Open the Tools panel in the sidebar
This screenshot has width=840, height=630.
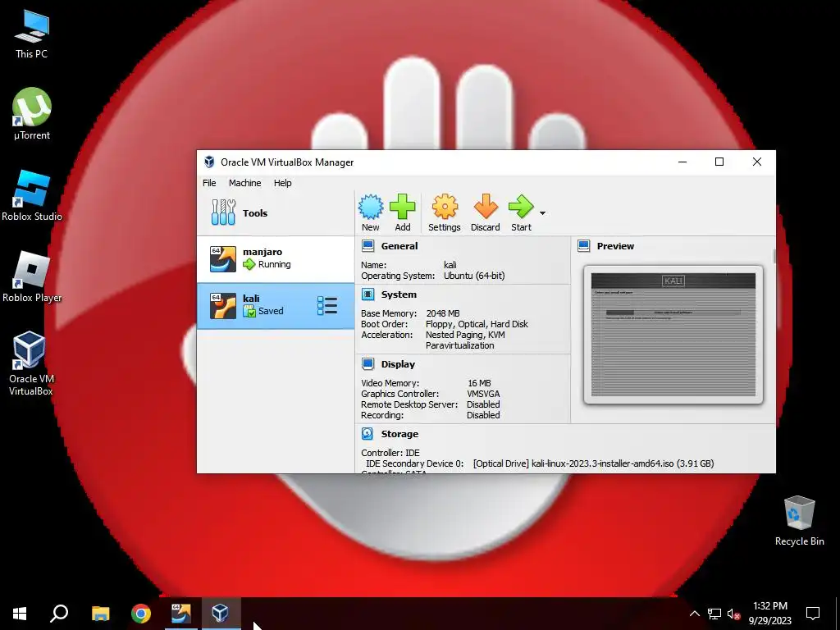coord(276,212)
